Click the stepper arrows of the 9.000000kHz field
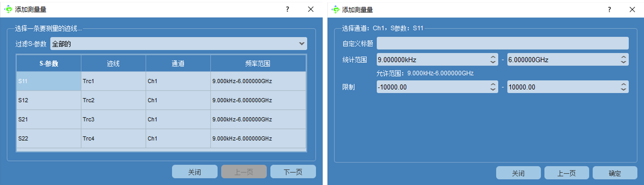 [493, 59]
